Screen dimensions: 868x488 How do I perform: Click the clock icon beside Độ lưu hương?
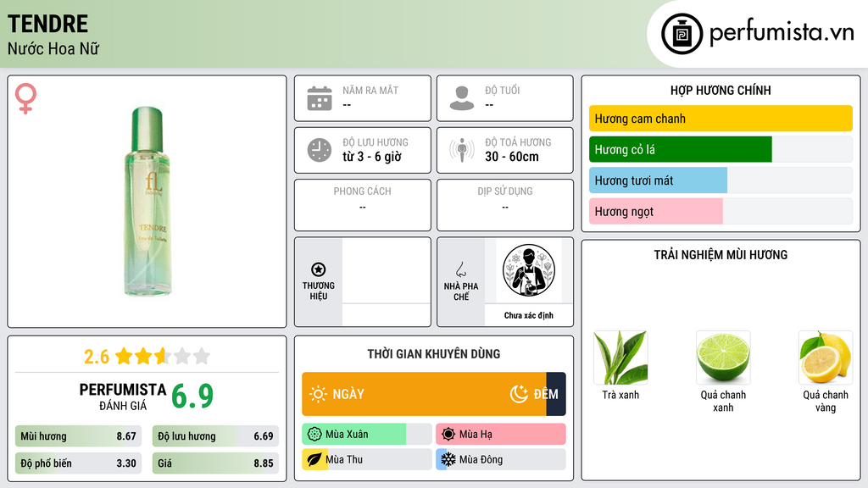click(320, 150)
